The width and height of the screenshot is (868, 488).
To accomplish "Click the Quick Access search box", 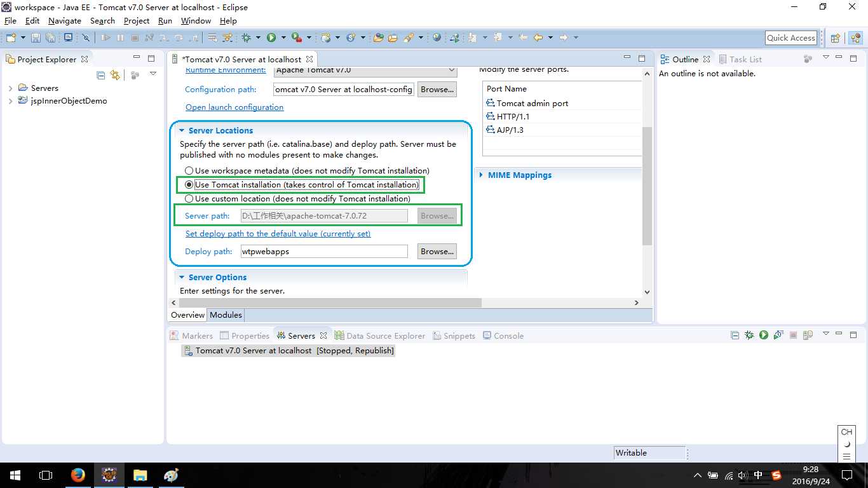I will click(x=791, y=38).
